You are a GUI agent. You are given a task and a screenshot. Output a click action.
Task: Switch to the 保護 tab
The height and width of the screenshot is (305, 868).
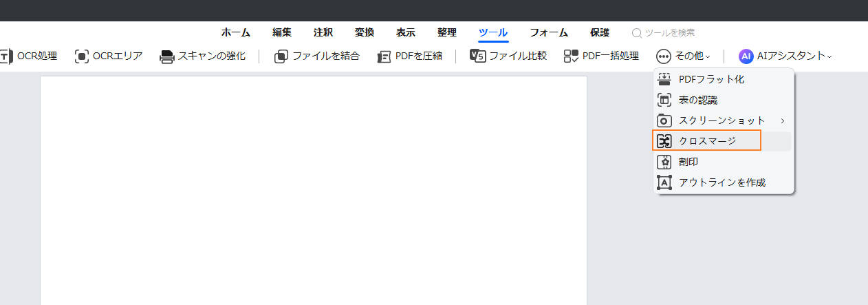pos(600,32)
